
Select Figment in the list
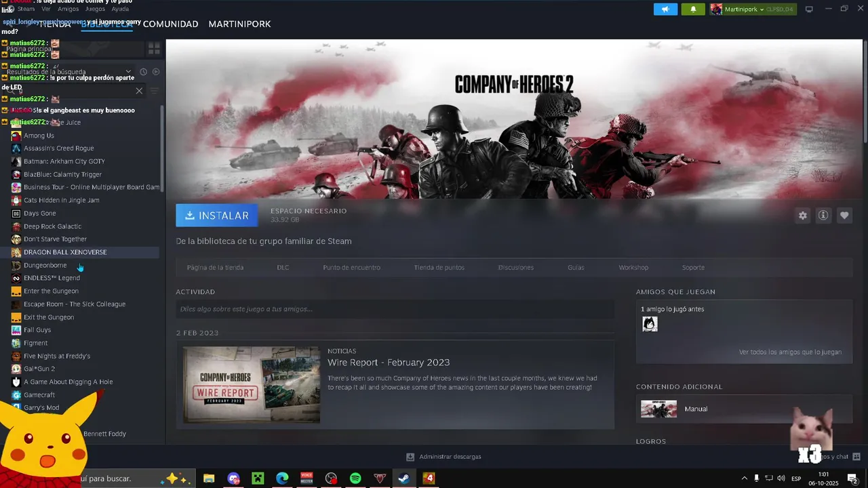click(x=35, y=343)
